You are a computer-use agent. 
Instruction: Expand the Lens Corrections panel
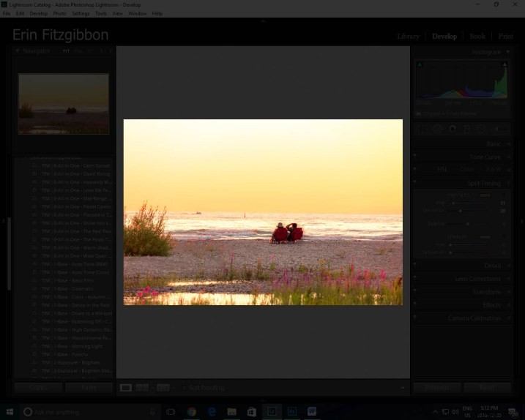click(x=477, y=279)
